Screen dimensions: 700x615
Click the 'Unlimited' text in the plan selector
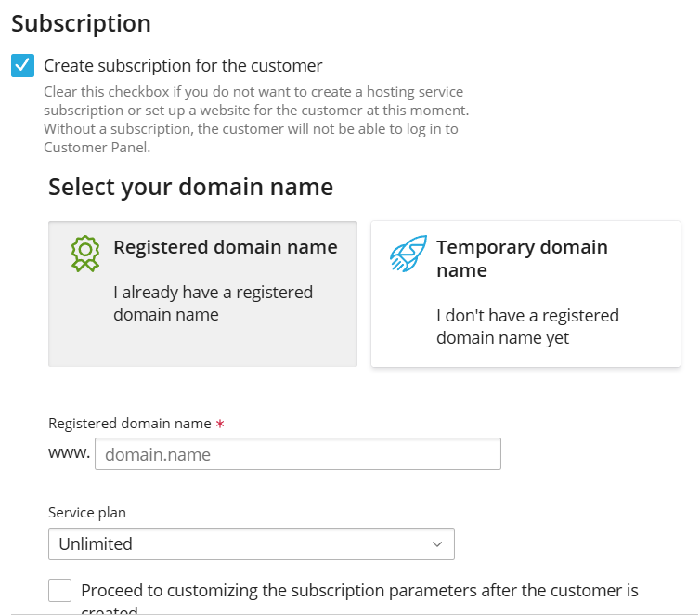tap(96, 544)
